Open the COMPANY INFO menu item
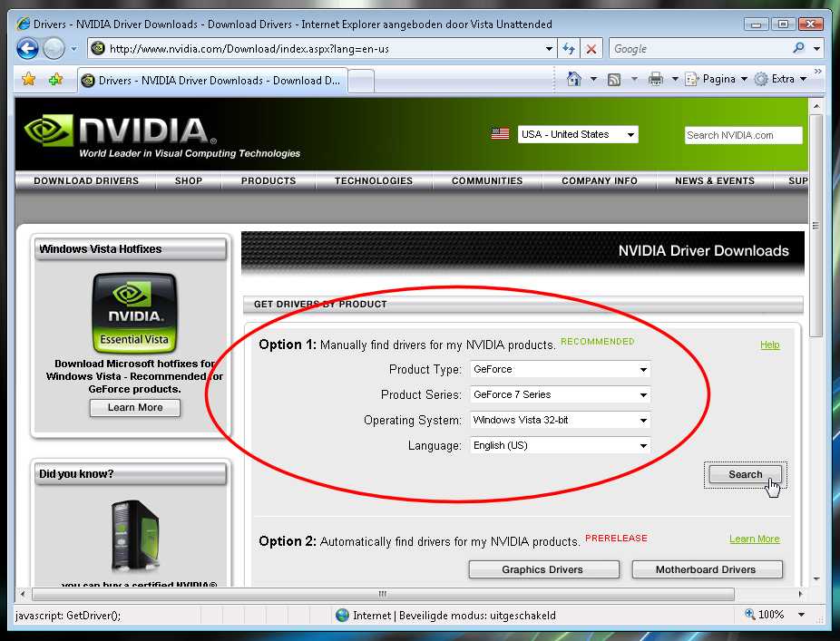Screen dimensions: 840x641 [x=600, y=181]
